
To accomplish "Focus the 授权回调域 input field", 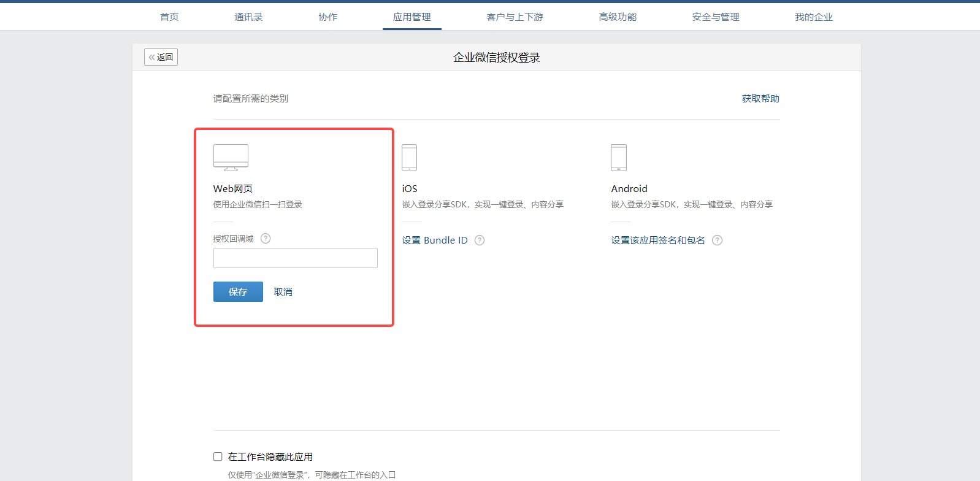I will click(296, 258).
